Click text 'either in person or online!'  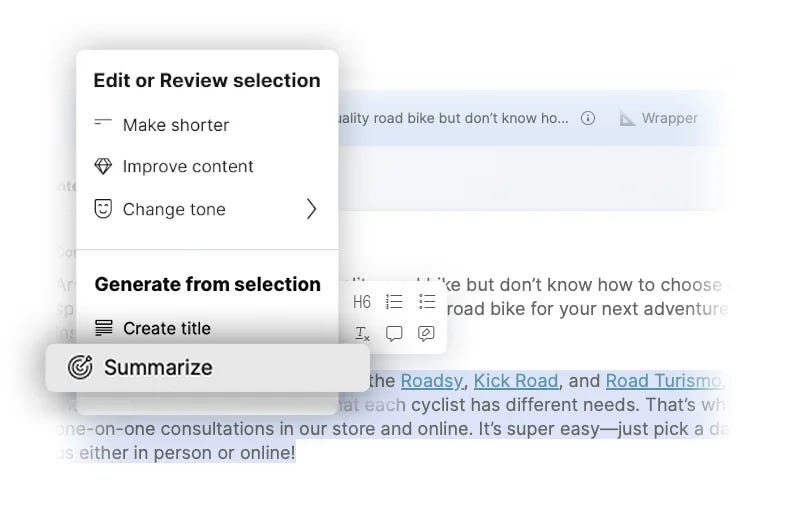(x=187, y=452)
